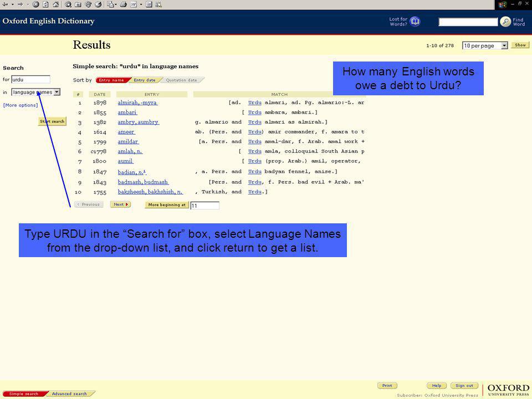Viewport: 532px width, 399px height.
Task: Open the 'amlah, n.' entry link
Action: 130,151
